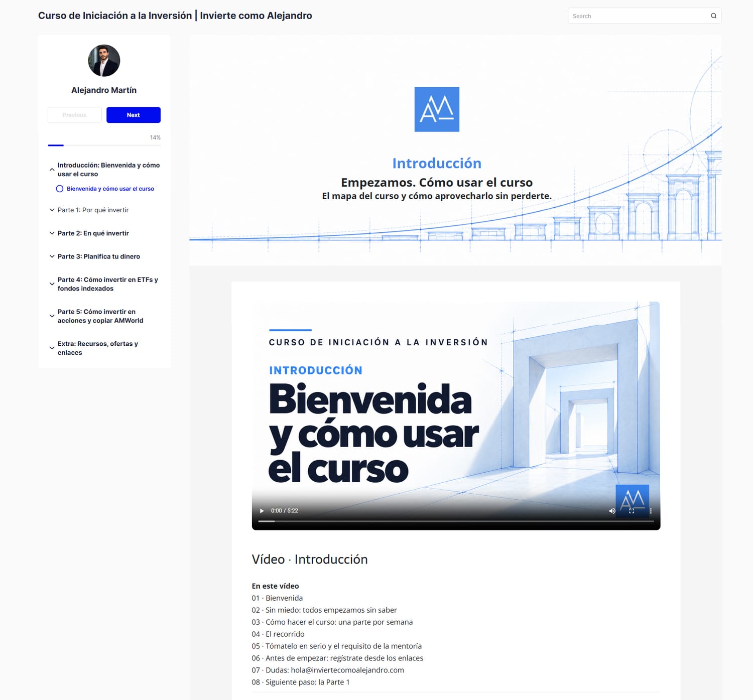Open Parte 1: Por qué invertir
Image resolution: width=753 pixels, height=700 pixels.
(93, 210)
